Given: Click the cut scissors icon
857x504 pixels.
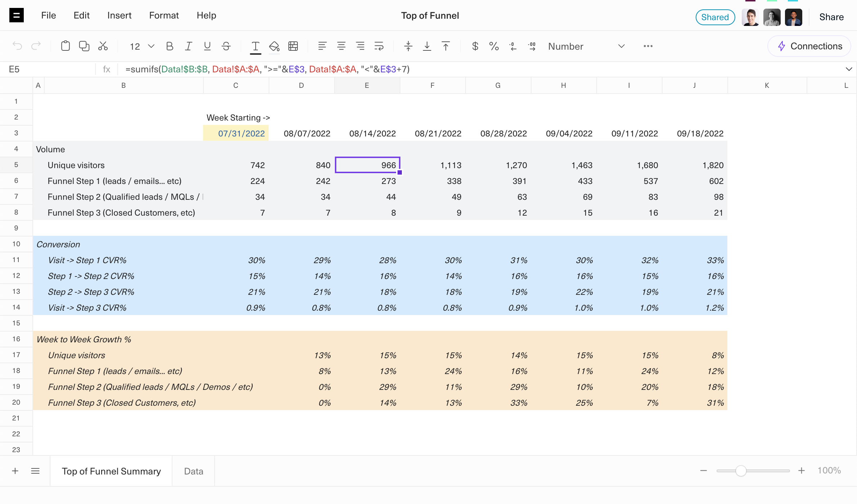Looking at the screenshot, I should (103, 46).
